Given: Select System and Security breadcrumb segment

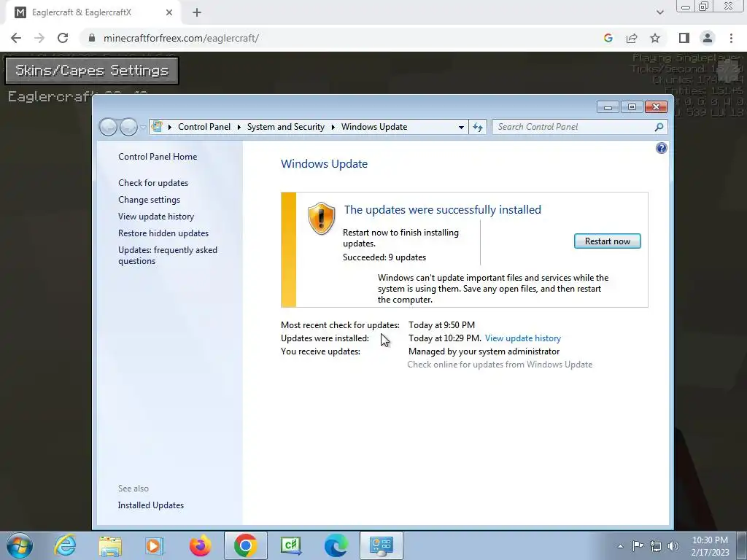Looking at the screenshot, I should [285, 127].
